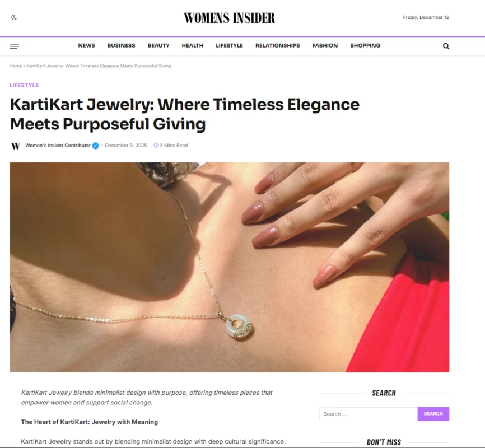Open the Business section
The image size is (485, 448).
pos(121,45)
